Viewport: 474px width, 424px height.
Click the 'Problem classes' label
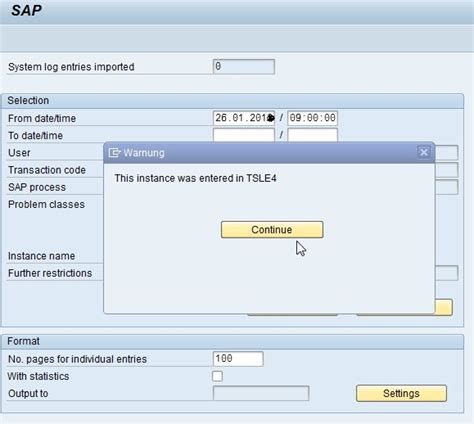46,204
